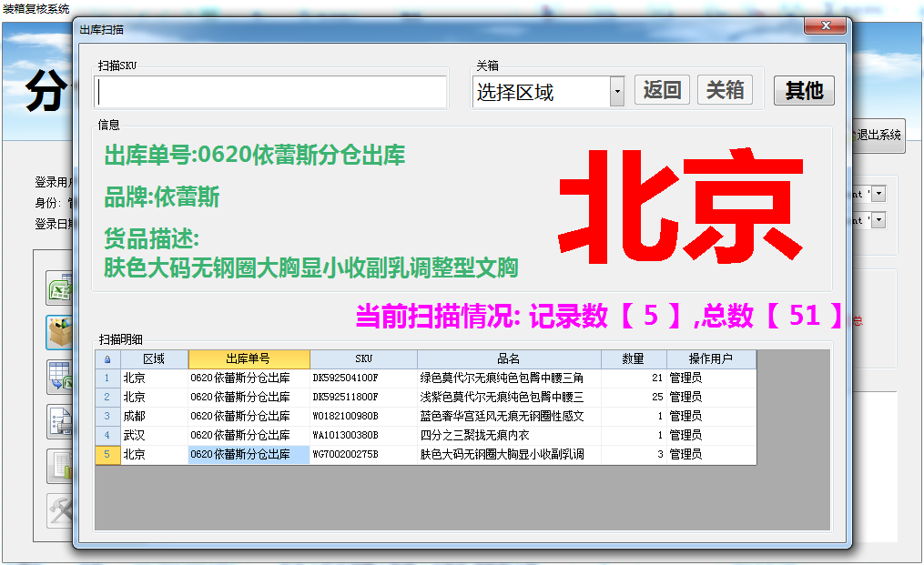Viewport: 924px width, 565px height.
Task: Close the 出库扫描 dialog window
Action: click(x=826, y=26)
